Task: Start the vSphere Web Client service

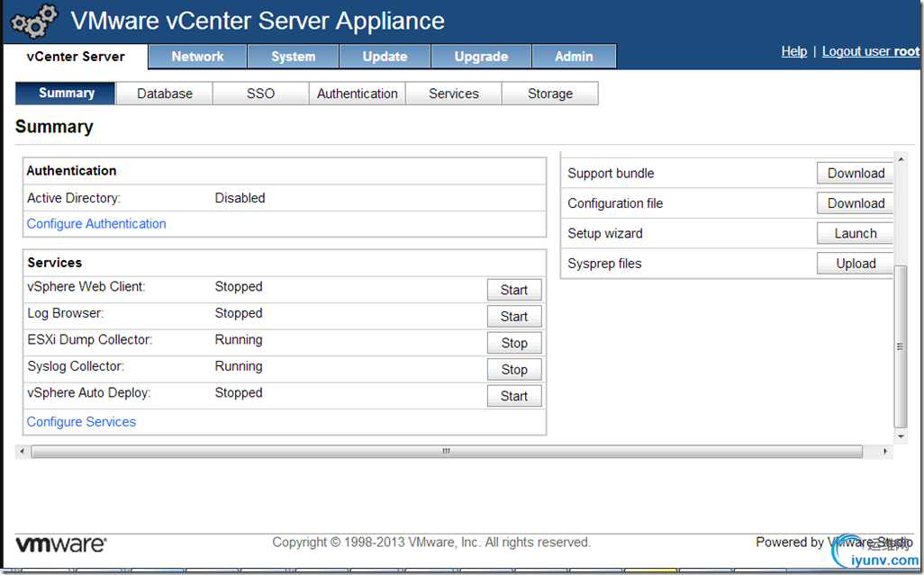Action: [x=514, y=290]
